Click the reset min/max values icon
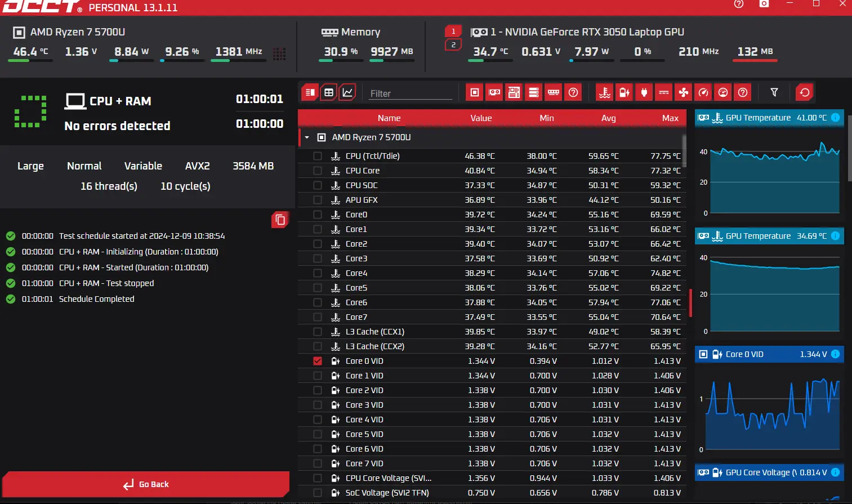 click(805, 92)
